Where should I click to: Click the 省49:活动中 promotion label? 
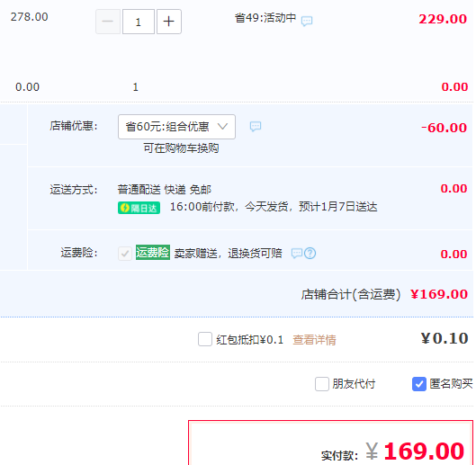(x=265, y=18)
